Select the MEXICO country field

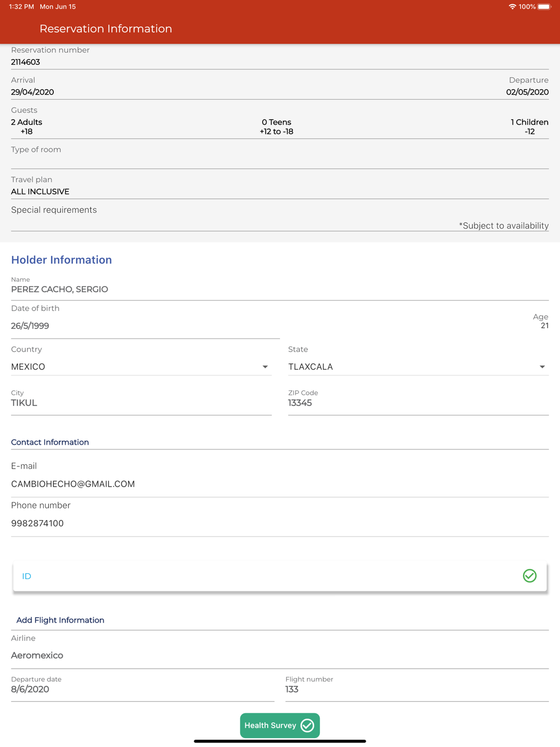(x=141, y=367)
